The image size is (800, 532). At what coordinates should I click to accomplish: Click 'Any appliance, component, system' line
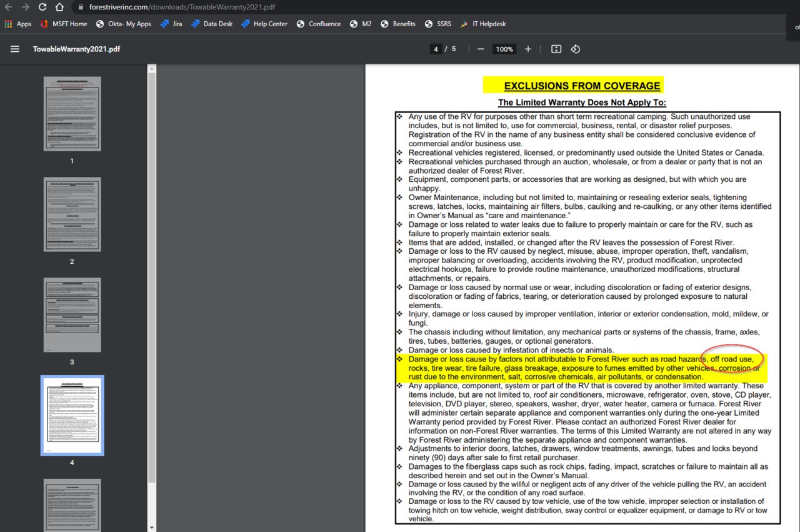click(590, 413)
